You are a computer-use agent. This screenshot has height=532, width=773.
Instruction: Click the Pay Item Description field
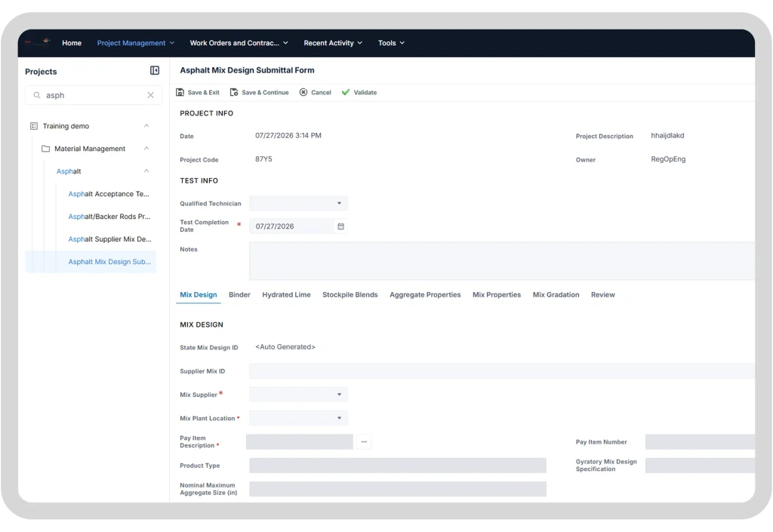(299, 442)
